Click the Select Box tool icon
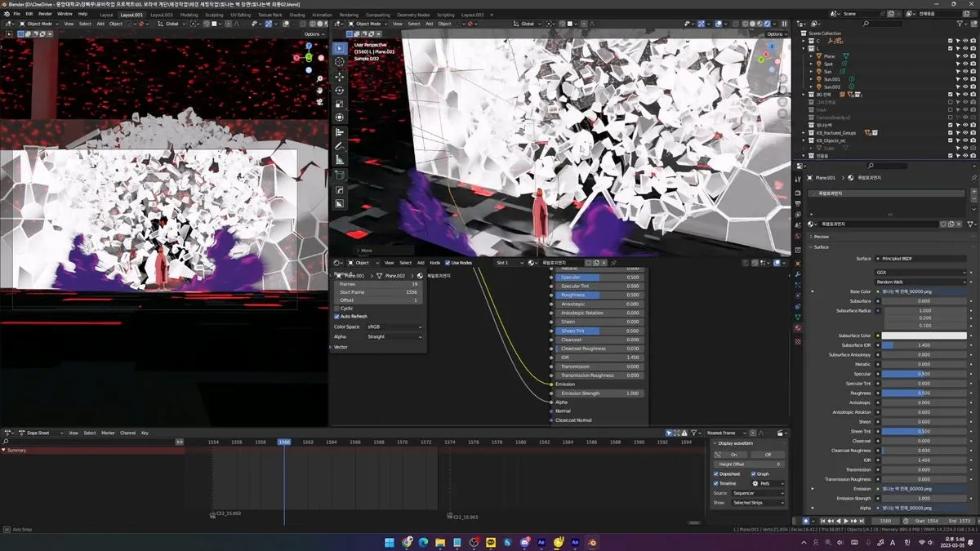 pyautogui.click(x=340, y=48)
